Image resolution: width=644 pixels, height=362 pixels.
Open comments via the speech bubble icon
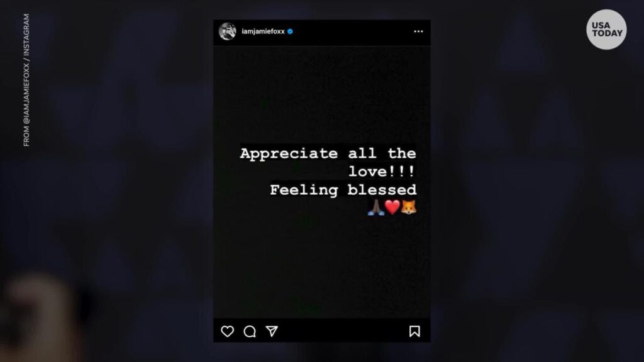[x=250, y=331]
